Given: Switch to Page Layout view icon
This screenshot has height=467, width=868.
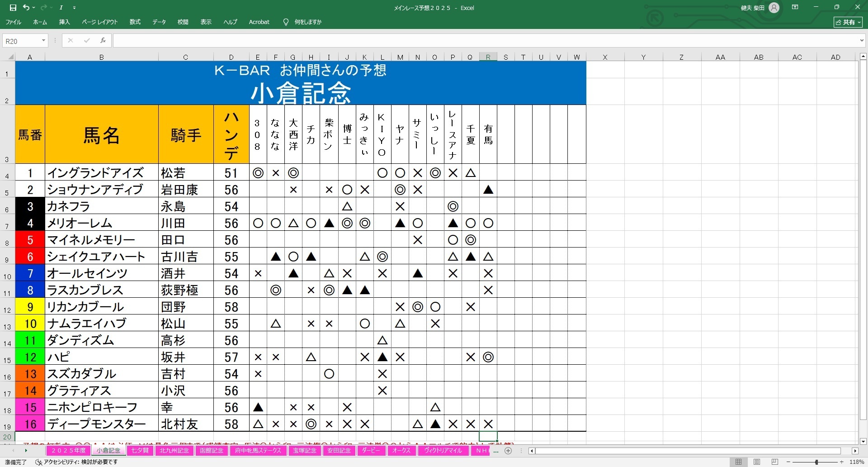Looking at the screenshot, I should [x=756, y=462].
